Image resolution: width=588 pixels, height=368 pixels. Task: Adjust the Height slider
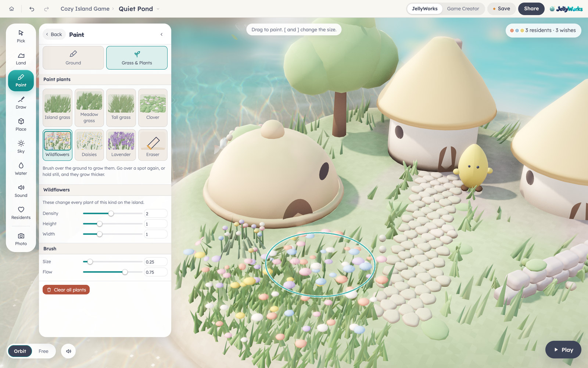click(x=112, y=224)
